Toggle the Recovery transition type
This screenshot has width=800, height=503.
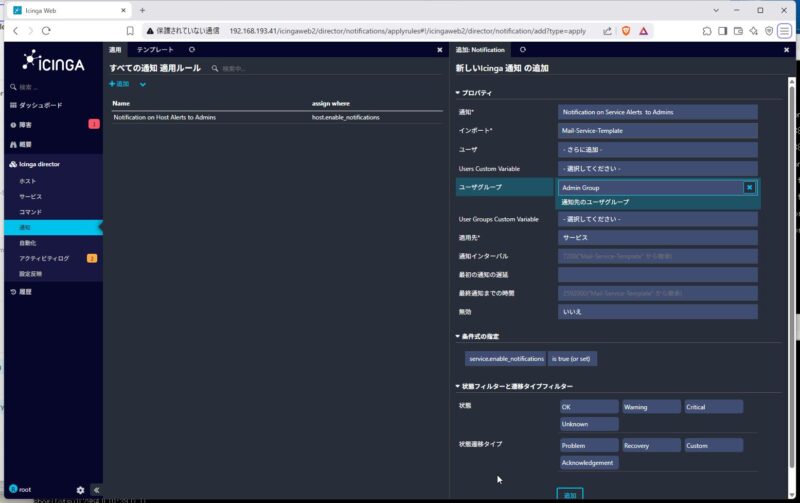651,445
